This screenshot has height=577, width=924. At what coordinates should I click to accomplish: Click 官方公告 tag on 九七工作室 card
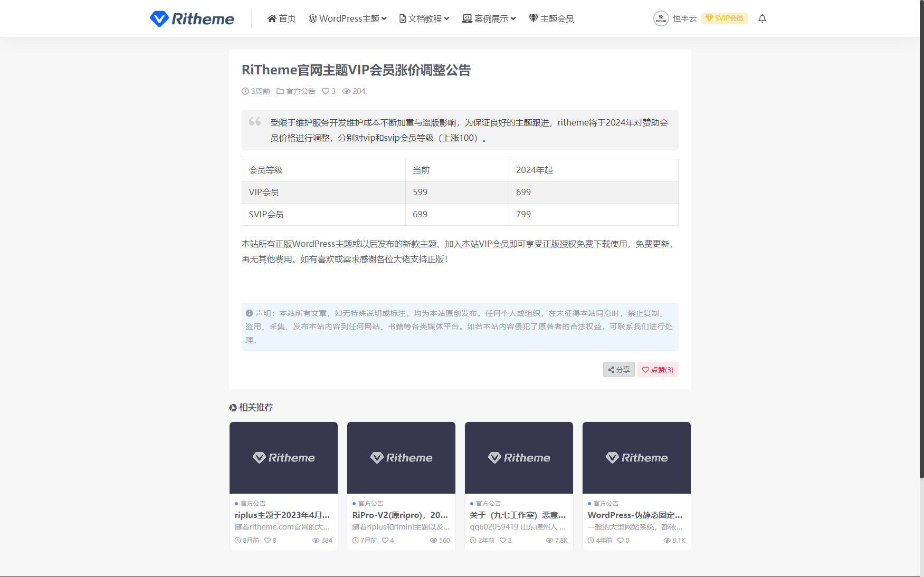pos(488,504)
